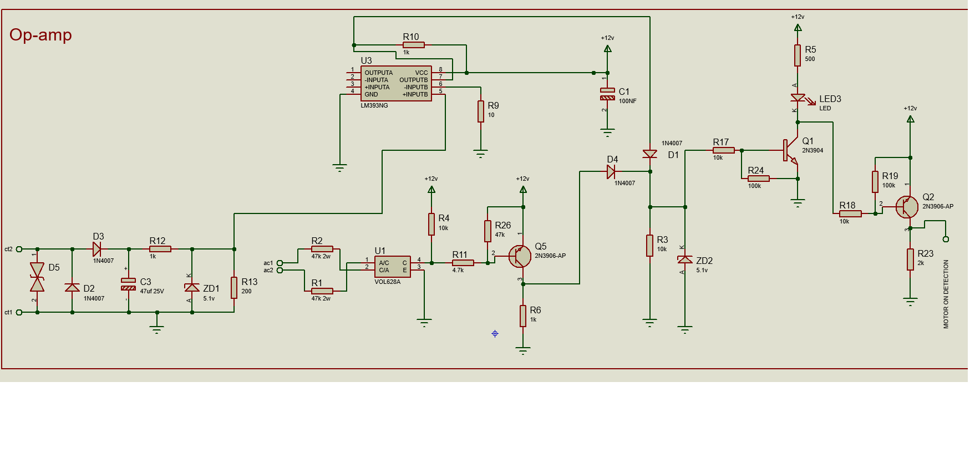The image size is (980, 453).
Task: Click the U1 VOL628A optocoupler
Action: coord(392,267)
